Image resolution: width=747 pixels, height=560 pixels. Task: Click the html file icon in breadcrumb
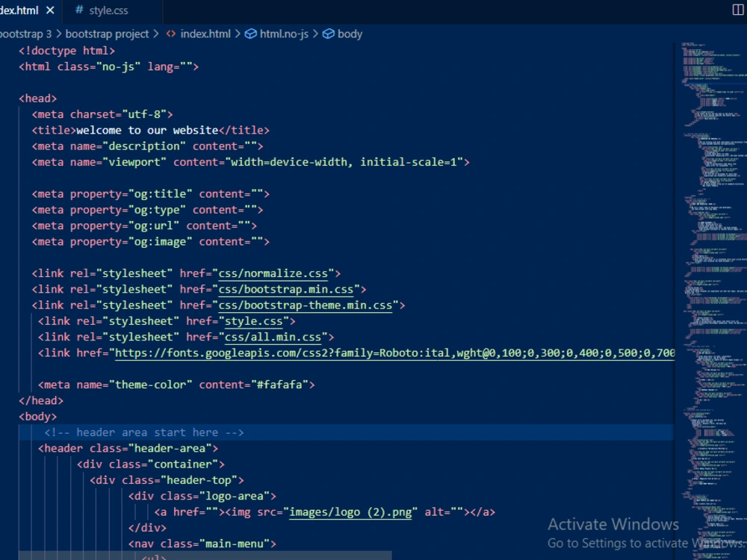pyautogui.click(x=170, y=34)
